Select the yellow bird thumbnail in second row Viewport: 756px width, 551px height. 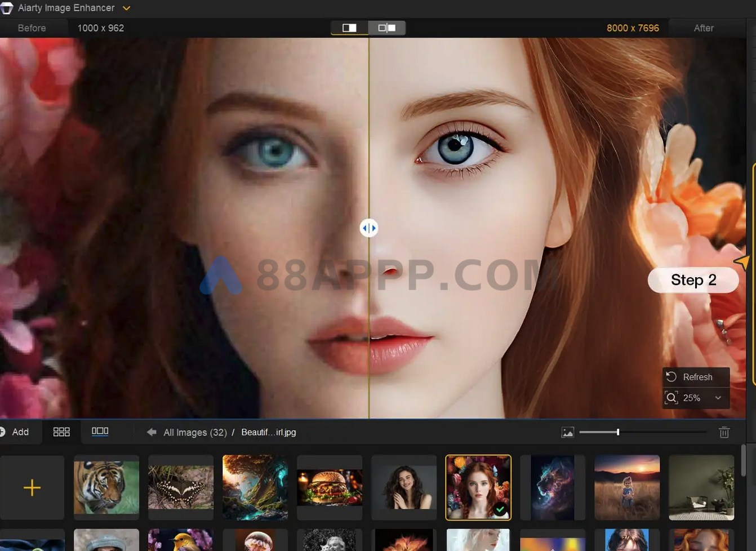[x=181, y=540]
